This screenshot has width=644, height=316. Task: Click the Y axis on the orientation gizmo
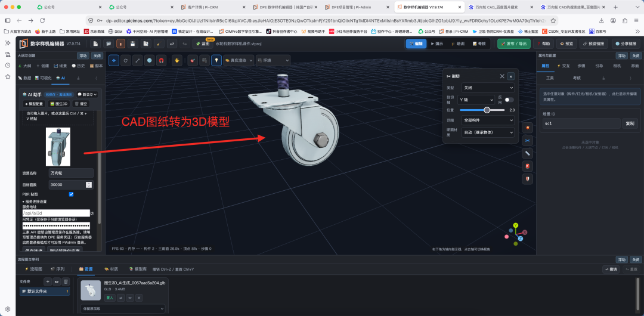coord(515,225)
